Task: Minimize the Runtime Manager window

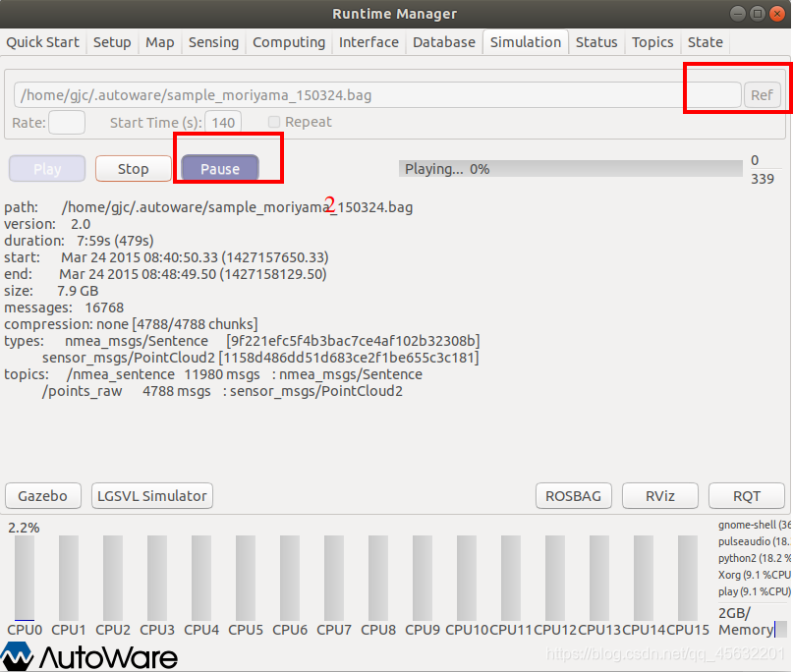Action: click(738, 14)
